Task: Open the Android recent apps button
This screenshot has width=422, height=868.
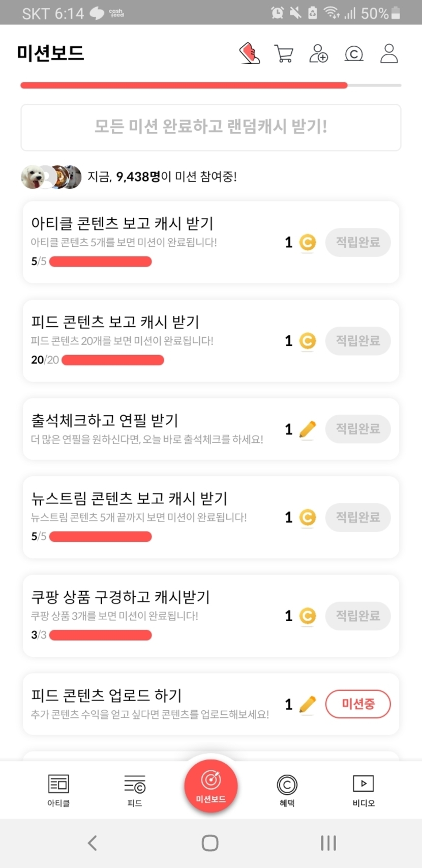Action: point(328,843)
